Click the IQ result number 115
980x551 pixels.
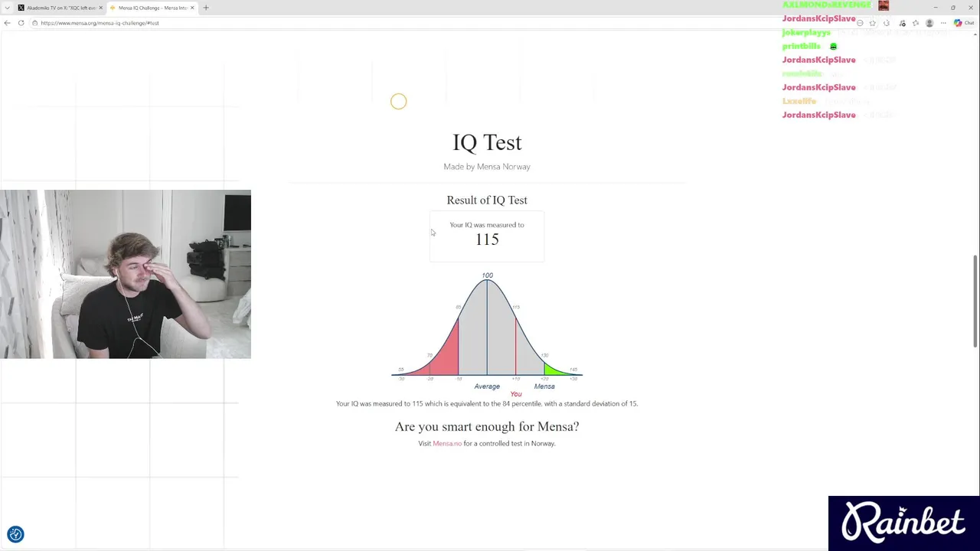487,240
